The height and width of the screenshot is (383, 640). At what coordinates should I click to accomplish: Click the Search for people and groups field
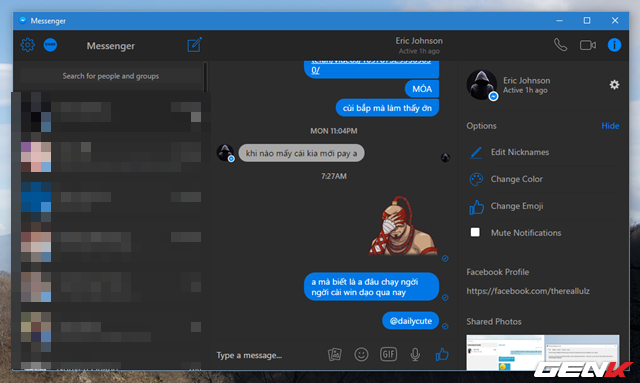(x=111, y=76)
